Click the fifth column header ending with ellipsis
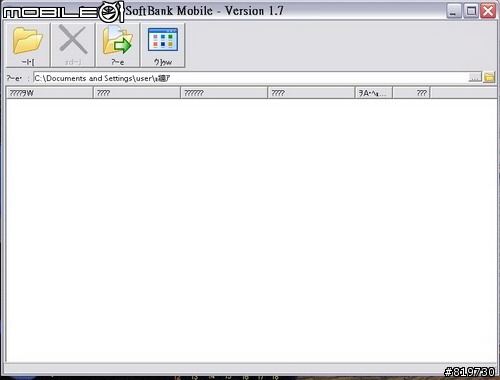Image resolution: width=500 pixels, height=380 pixels. point(374,93)
